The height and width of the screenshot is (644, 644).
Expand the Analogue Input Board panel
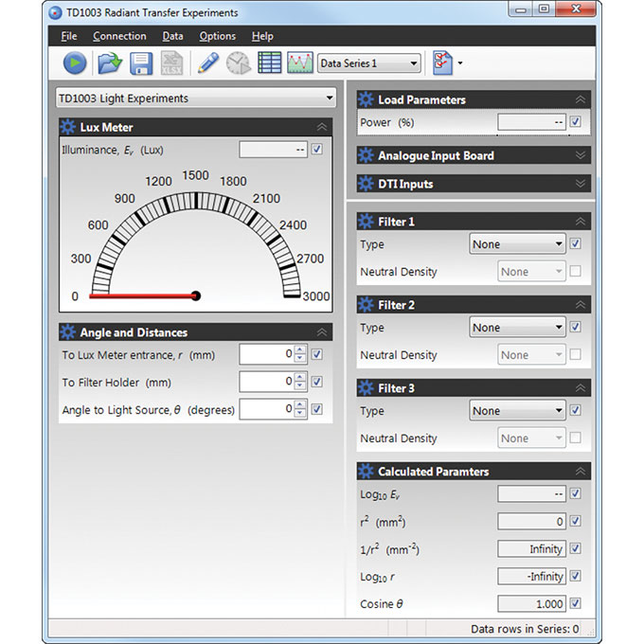click(x=581, y=155)
